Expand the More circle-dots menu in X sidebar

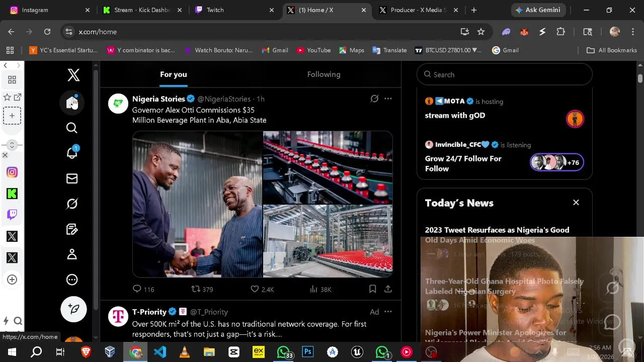click(72, 280)
